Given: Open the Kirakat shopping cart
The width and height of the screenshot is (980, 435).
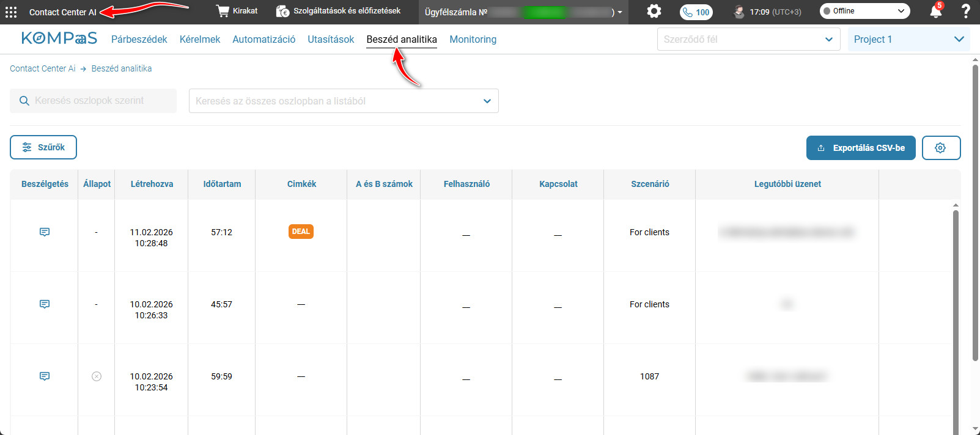Looking at the screenshot, I should click(x=237, y=11).
